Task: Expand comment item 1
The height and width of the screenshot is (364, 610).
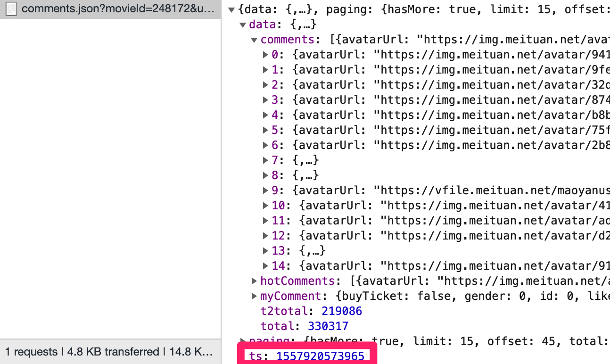Action: point(265,70)
